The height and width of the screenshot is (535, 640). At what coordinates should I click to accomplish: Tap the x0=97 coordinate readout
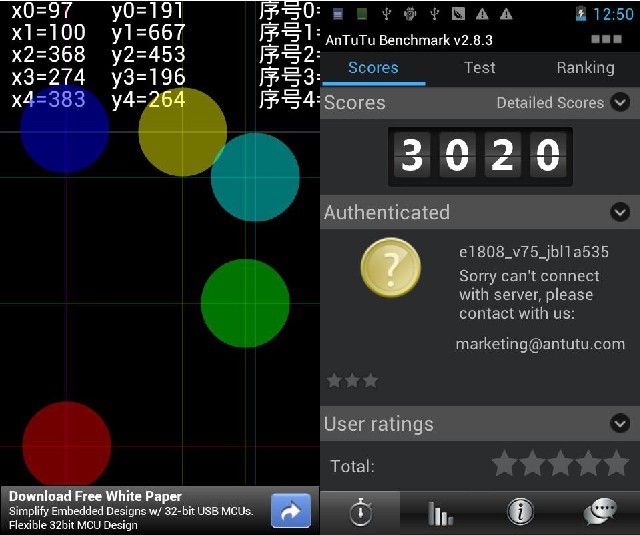point(42,11)
